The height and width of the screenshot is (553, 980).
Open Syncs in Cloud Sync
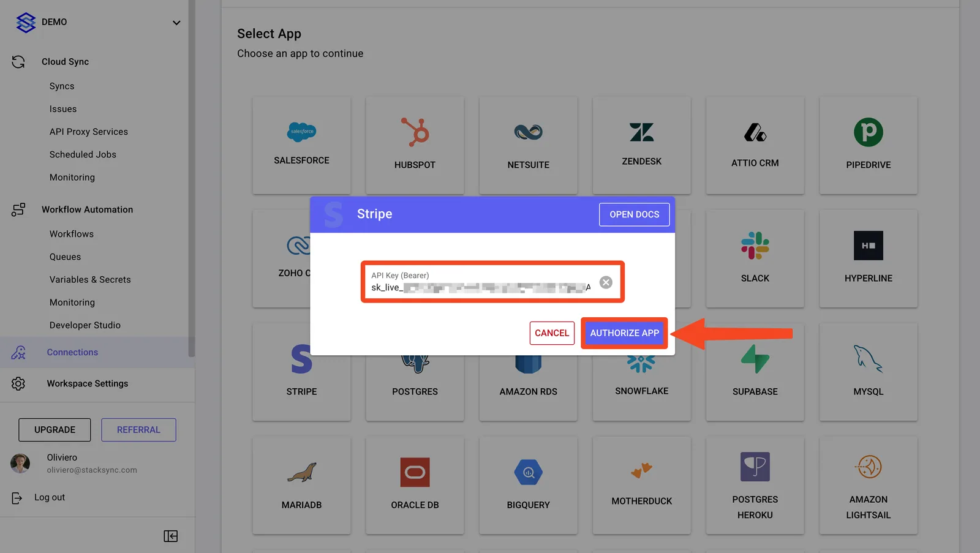[x=62, y=86]
